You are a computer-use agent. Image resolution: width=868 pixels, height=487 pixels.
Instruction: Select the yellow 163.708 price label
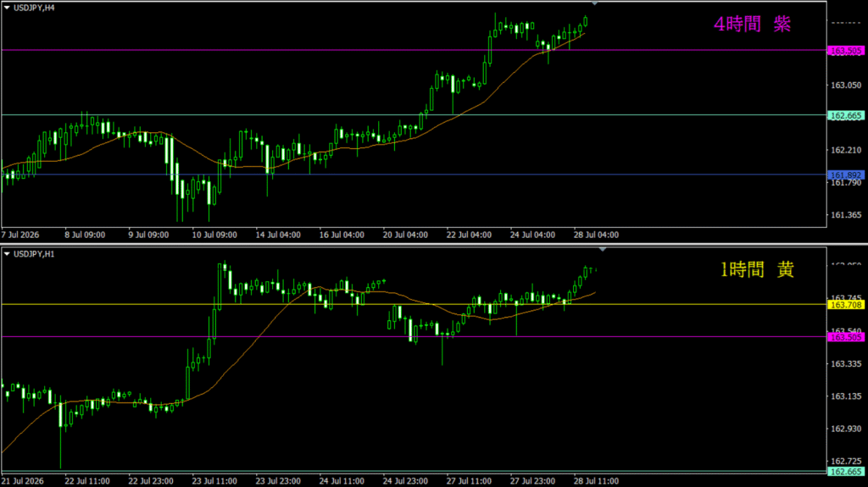click(x=846, y=305)
